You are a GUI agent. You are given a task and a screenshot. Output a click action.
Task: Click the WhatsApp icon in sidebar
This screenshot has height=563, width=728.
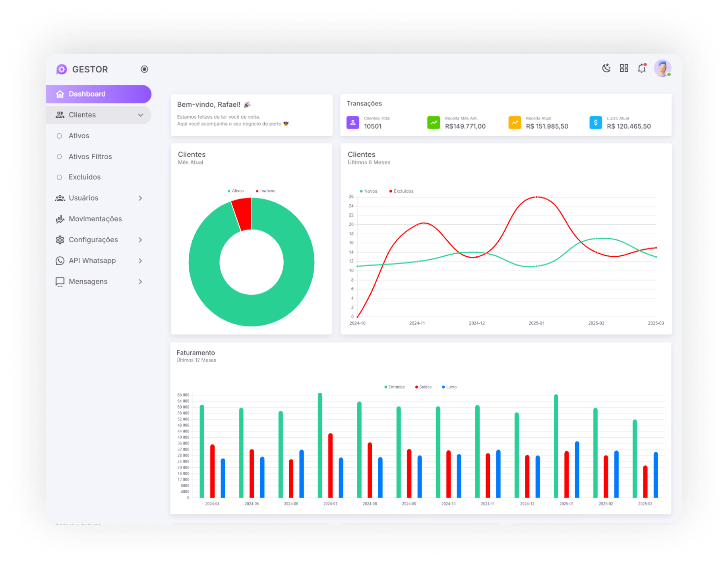pos(60,261)
